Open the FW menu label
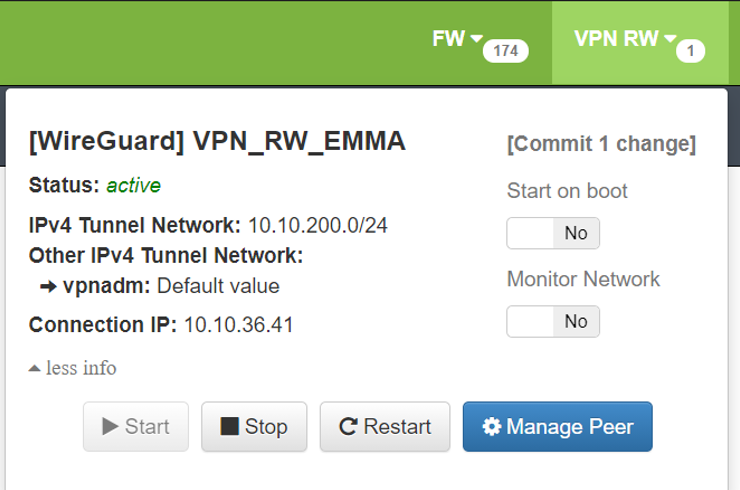The height and width of the screenshot is (490, 740). tap(449, 39)
